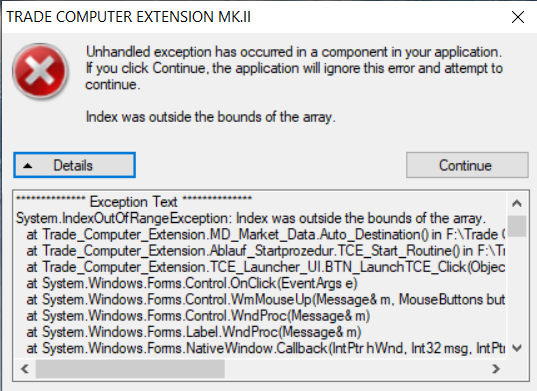Click the Continue button

click(x=467, y=165)
